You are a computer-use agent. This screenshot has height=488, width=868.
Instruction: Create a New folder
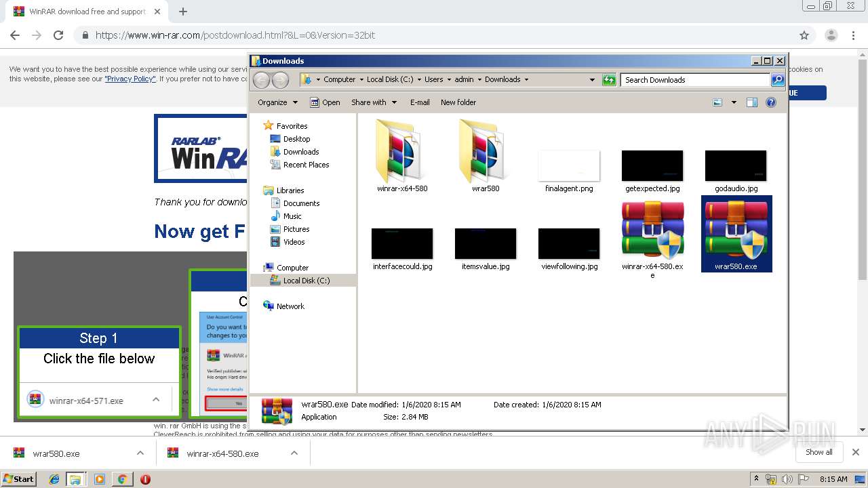coord(458,102)
